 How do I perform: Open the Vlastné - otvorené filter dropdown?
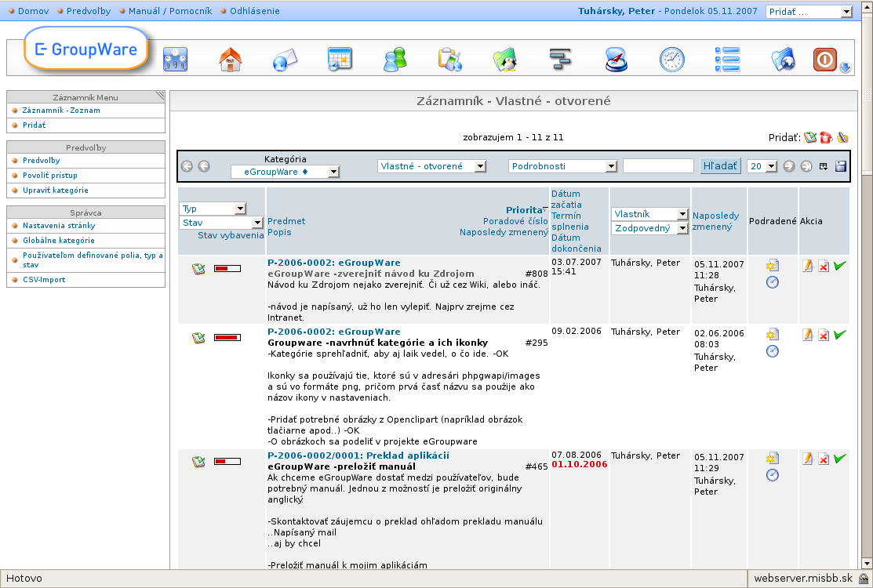click(x=431, y=166)
